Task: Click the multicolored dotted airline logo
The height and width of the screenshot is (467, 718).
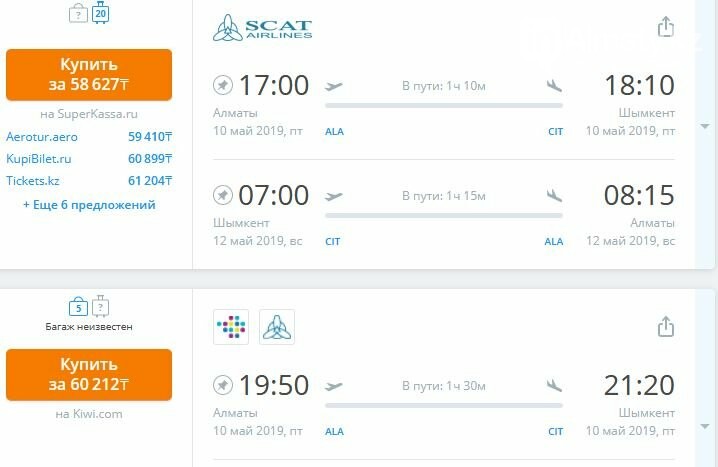Action: (x=231, y=327)
